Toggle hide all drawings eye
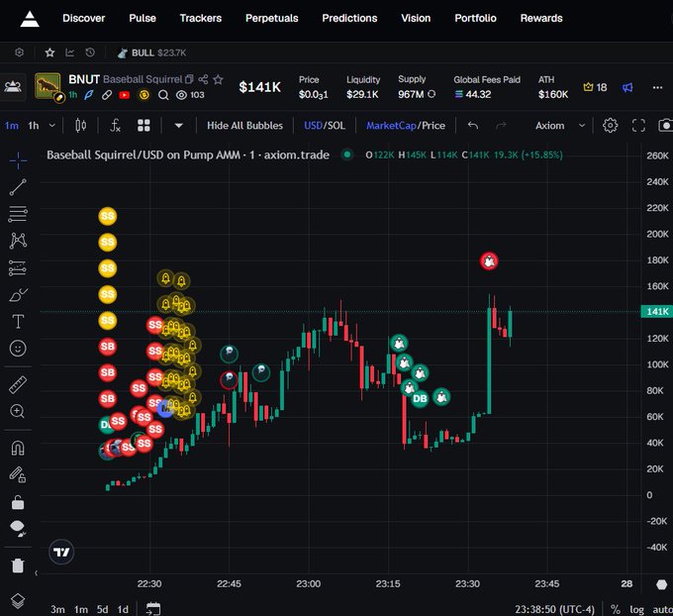Screen dimensions: 673x616 [x=18, y=528]
